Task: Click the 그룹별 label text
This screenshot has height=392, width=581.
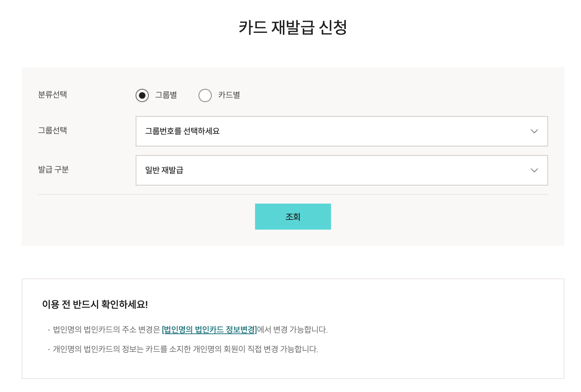Action: [x=166, y=95]
